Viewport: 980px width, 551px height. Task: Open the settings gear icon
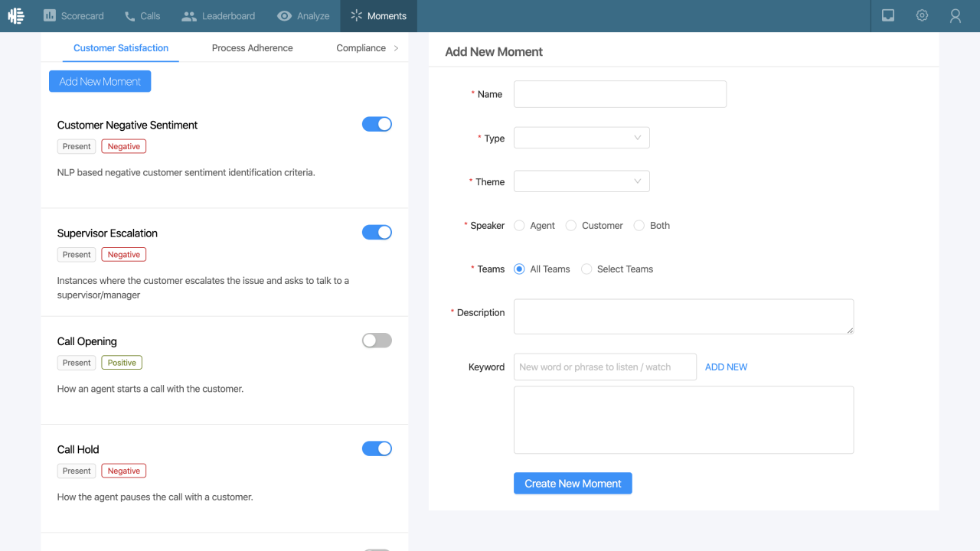[x=922, y=15]
